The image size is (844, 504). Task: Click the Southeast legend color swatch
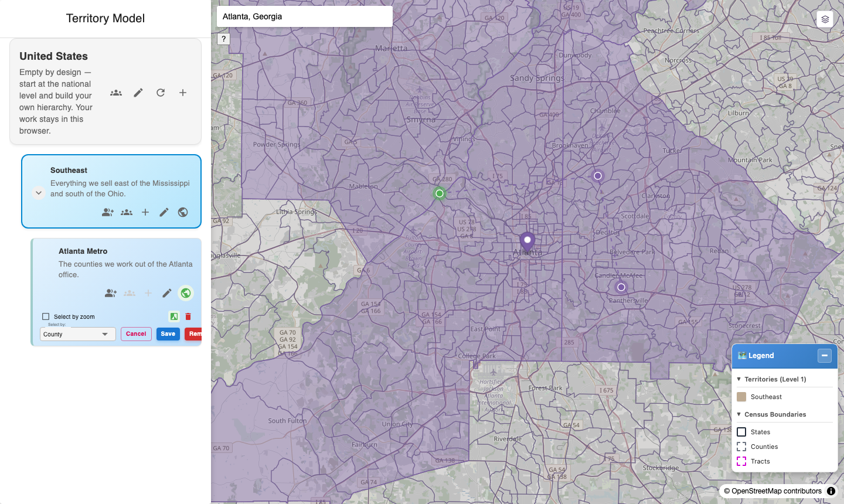741,397
